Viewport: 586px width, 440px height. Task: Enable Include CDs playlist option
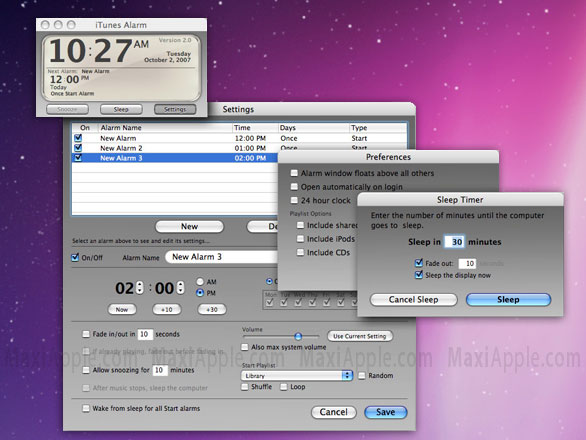point(300,252)
